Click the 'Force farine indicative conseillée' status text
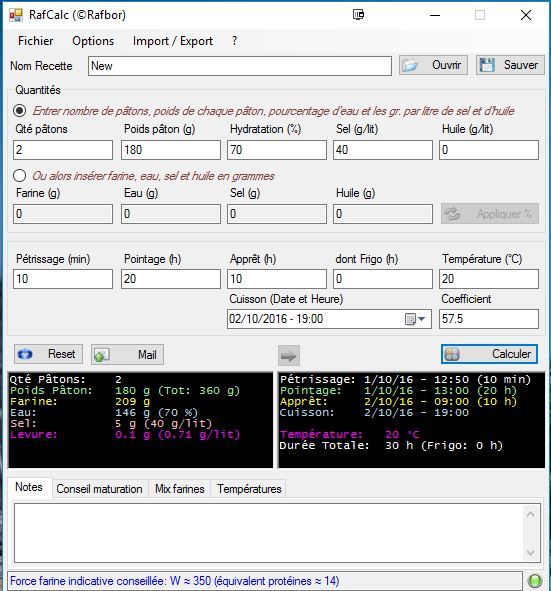Screen dimensions: 551x591 coord(175,581)
